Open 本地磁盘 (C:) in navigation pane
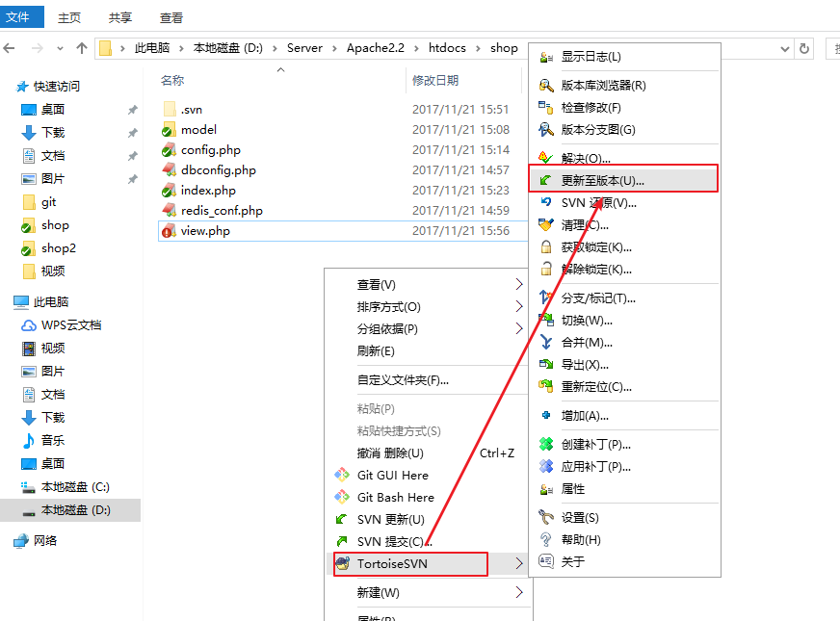 click(x=75, y=487)
